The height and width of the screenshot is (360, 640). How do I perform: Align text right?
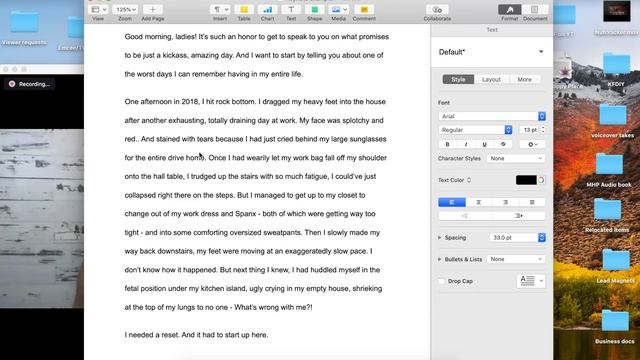point(505,202)
